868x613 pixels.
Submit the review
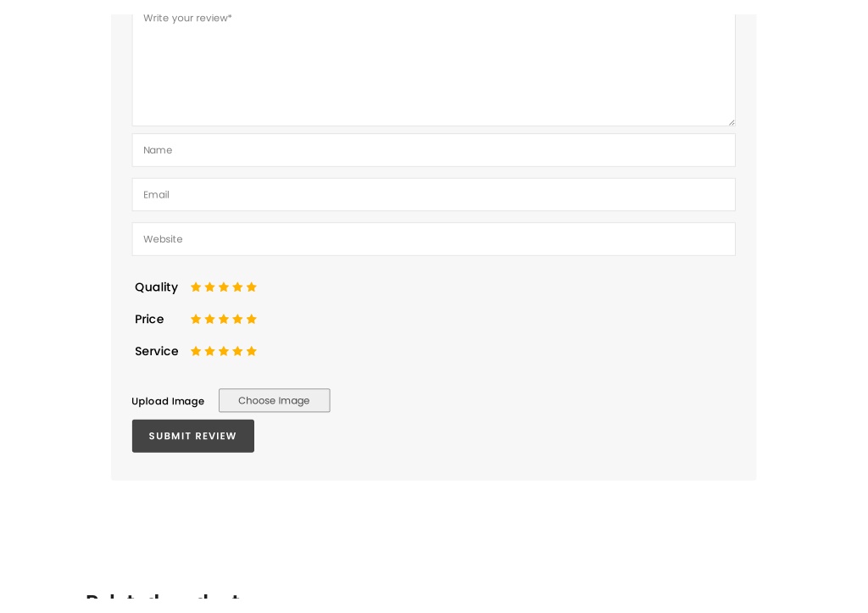tap(192, 436)
